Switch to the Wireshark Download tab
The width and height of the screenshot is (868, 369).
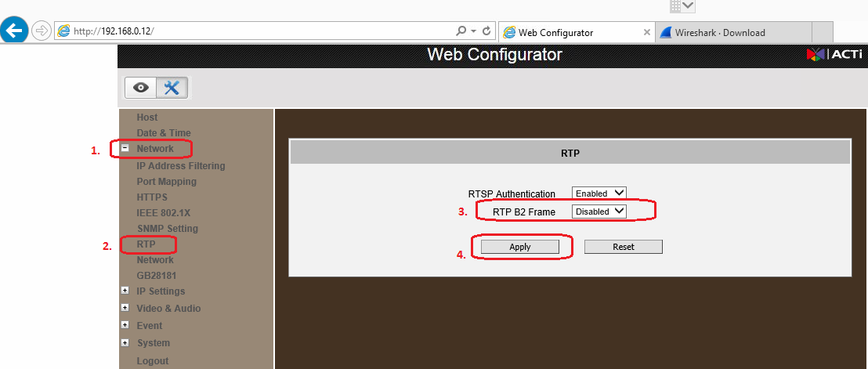point(732,32)
